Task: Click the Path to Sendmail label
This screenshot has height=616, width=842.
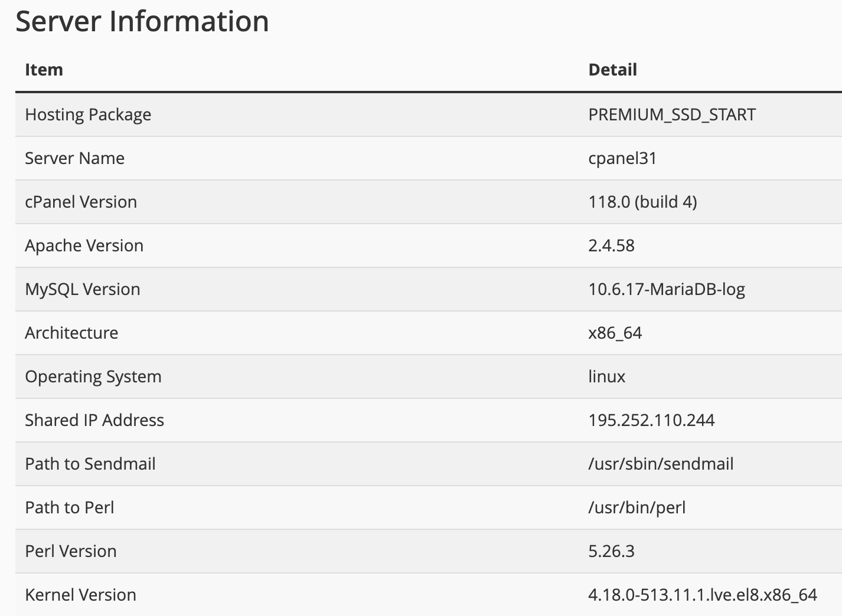Action: point(90,464)
